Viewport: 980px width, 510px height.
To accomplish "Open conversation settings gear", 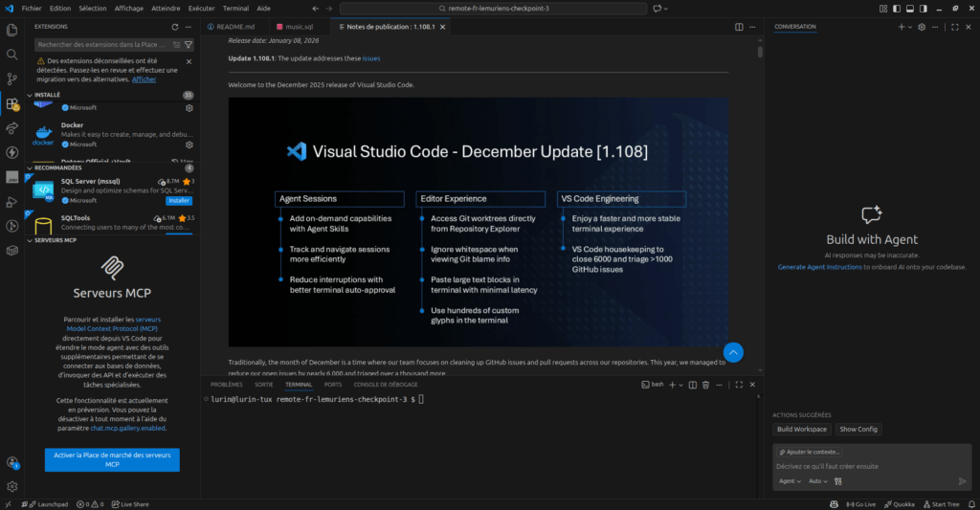I will (922, 27).
